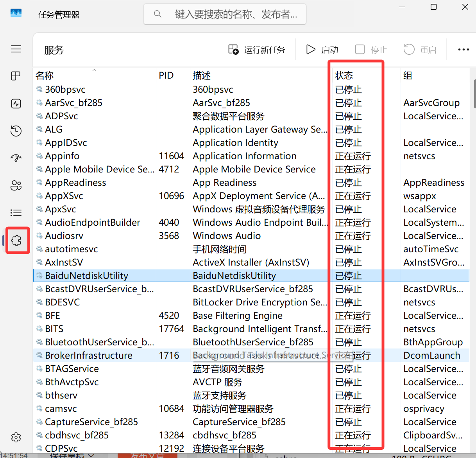Viewport: 476px width, 458px height.
Task: Select the AxInstSV service name
Action: pyautogui.click(x=64, y=262)
